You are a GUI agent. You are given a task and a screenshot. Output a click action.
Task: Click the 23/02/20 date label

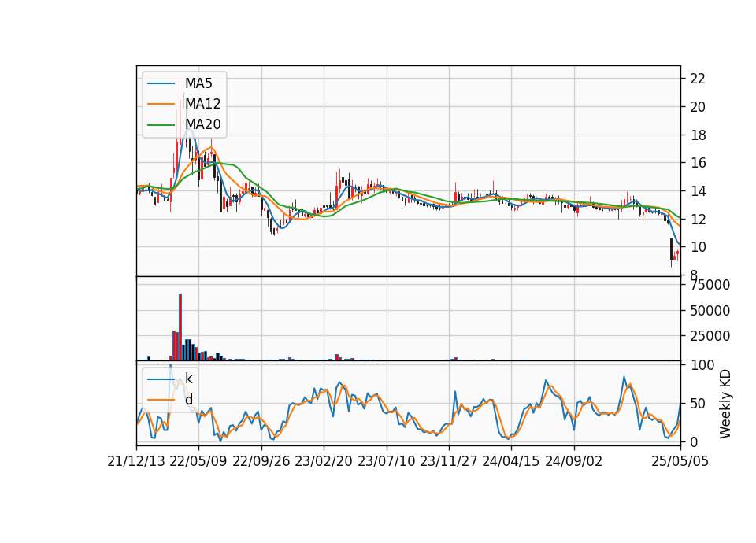(x=324, y=462)
